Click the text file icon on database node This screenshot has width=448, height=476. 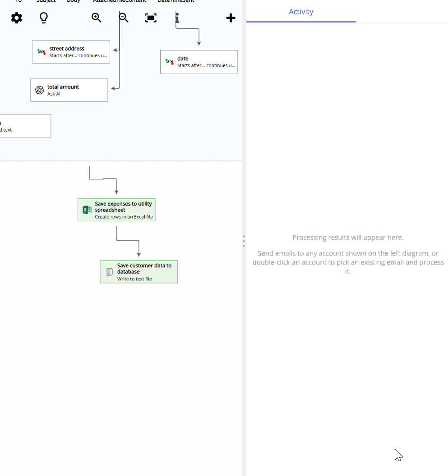(x=109, y=271)
